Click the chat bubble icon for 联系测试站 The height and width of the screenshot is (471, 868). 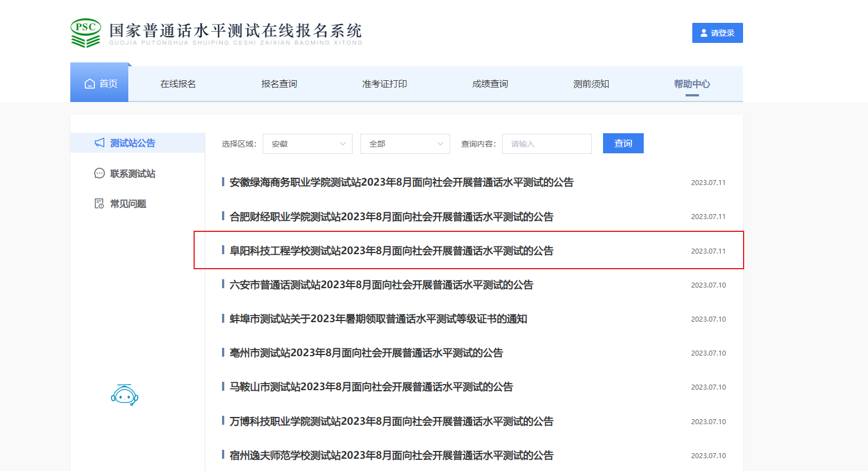point(99,173)
